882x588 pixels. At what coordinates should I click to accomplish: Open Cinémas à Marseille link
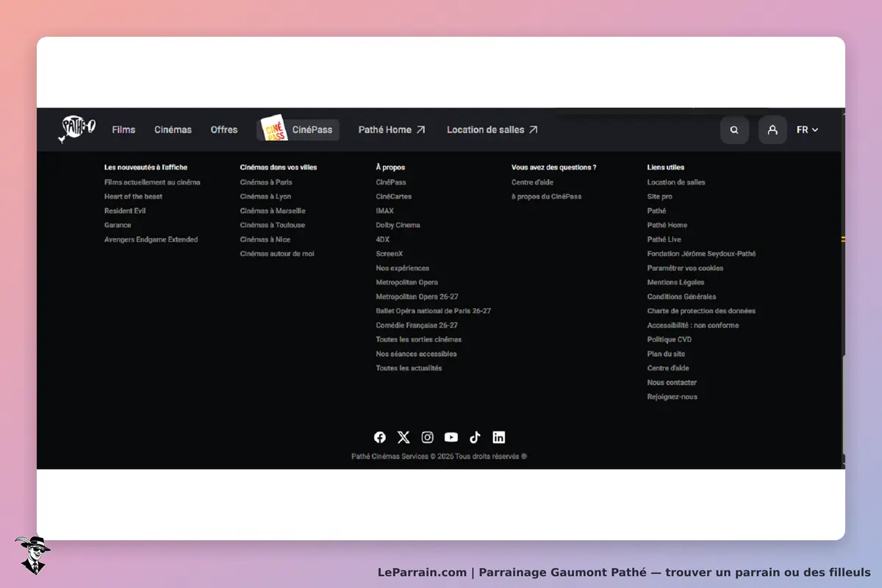tap(273, 211)
